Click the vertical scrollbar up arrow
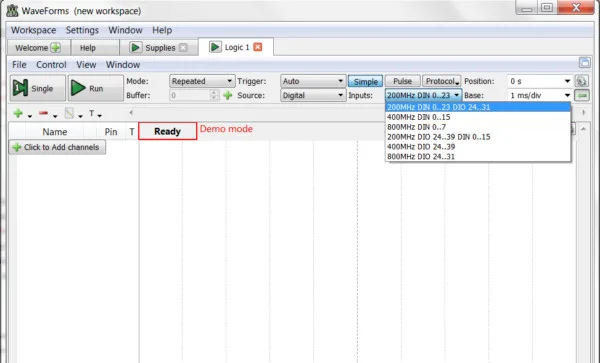Screen dimensions: 600x363 click(584, 129)
